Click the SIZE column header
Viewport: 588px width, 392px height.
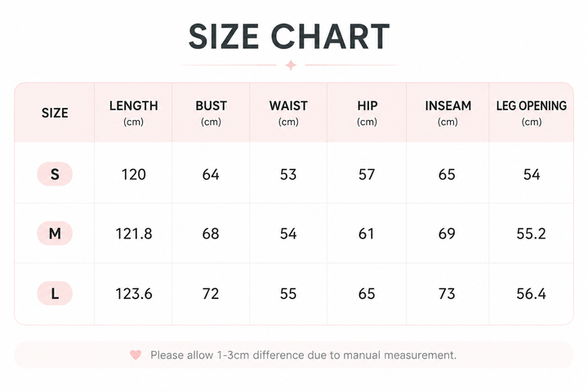[55, 113]
